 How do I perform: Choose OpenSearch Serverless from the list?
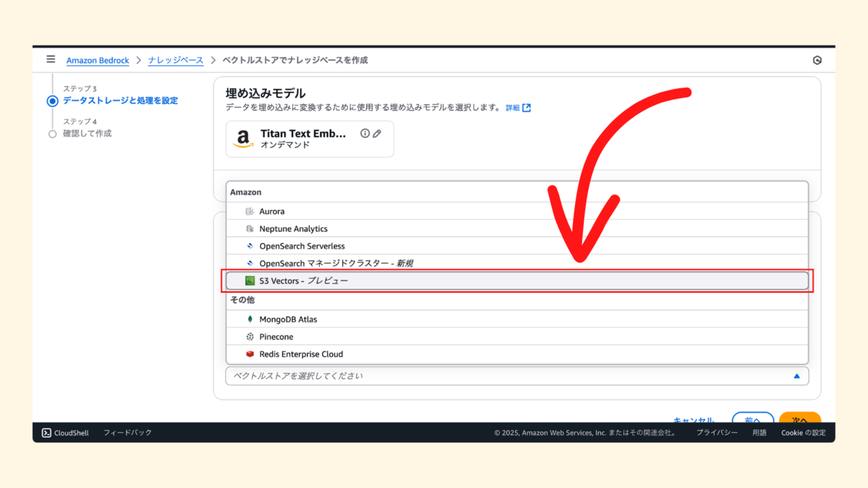click(517, 246)
